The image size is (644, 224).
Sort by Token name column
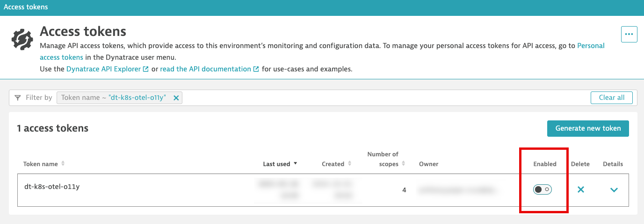click(x=44, y=164)
